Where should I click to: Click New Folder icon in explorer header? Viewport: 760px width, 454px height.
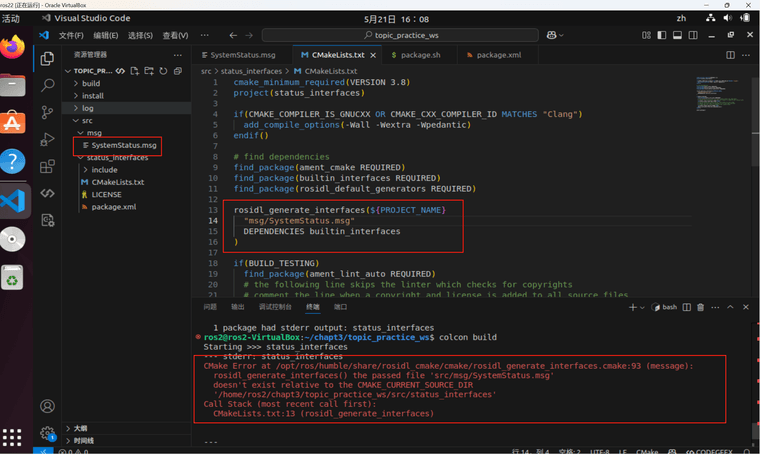(149, 71)
